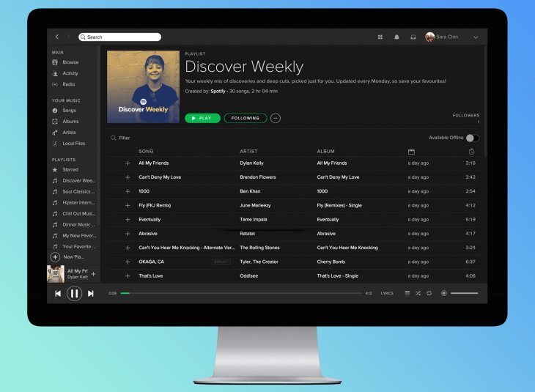Click the Search field

pyautogui.click(x=119, y=37)
